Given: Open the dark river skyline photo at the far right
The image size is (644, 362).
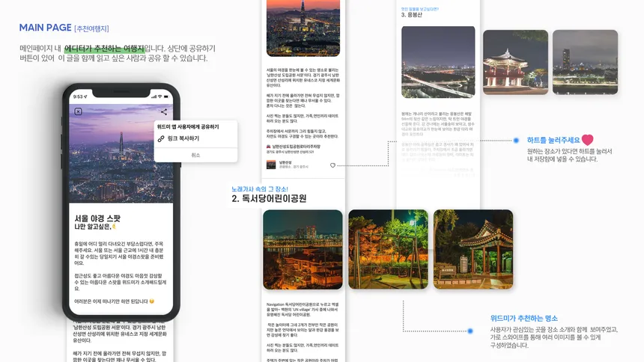Looking at the screenshot, I should [x=586, y=62].
